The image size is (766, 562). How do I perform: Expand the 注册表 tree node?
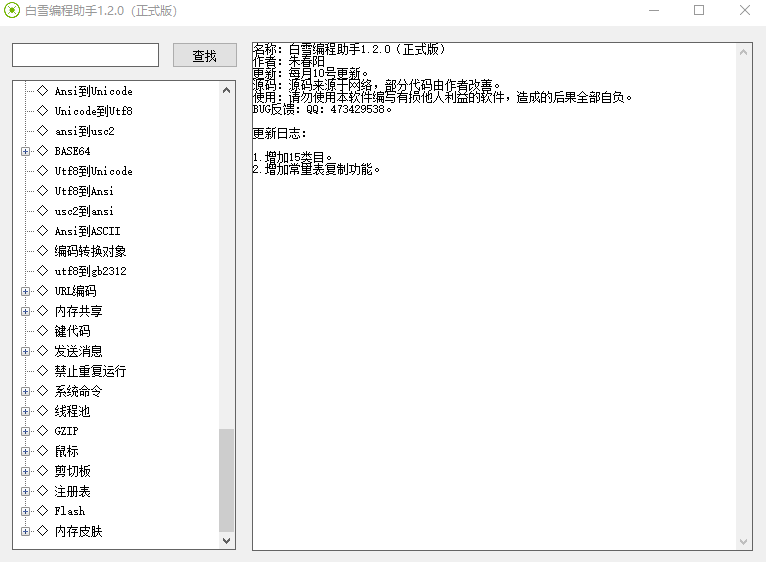(x=25, y=491)
